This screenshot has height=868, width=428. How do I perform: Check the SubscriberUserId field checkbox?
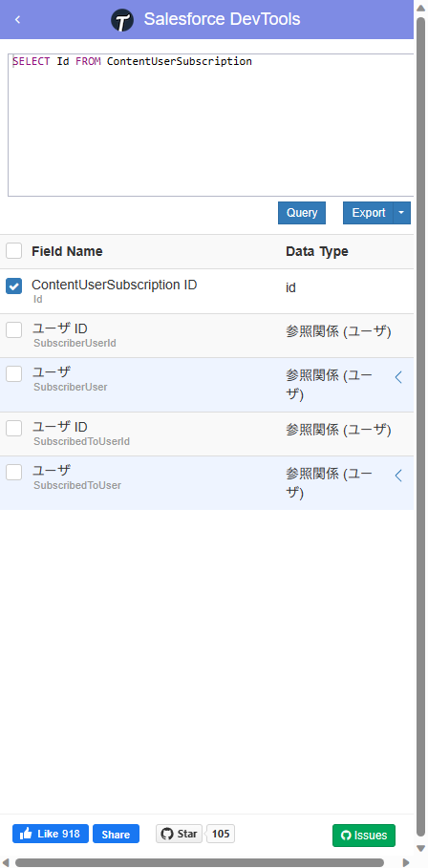(x=13, y=330)
